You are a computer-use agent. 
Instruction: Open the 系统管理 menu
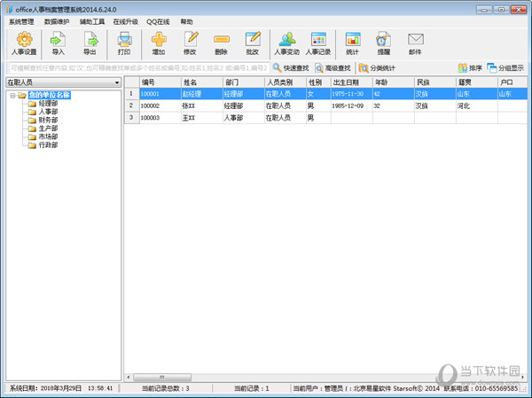point(21,20)
